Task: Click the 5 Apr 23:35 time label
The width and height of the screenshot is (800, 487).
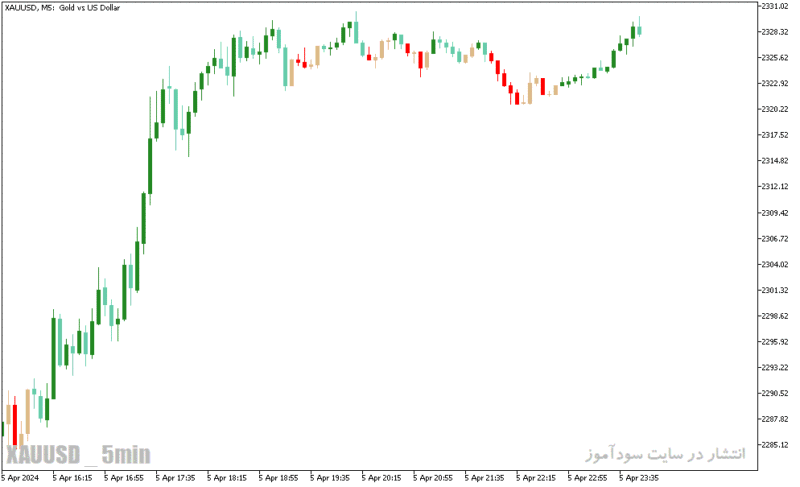Action: 639,478
